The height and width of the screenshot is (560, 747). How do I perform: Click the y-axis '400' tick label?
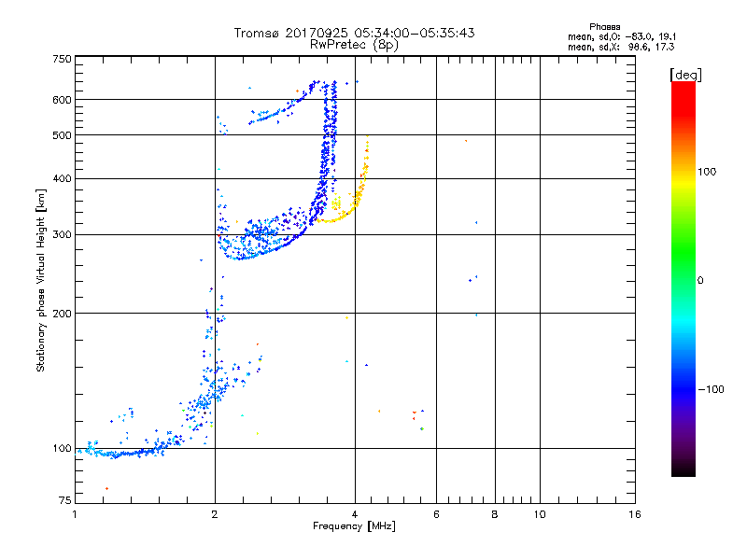coord(62,178)
